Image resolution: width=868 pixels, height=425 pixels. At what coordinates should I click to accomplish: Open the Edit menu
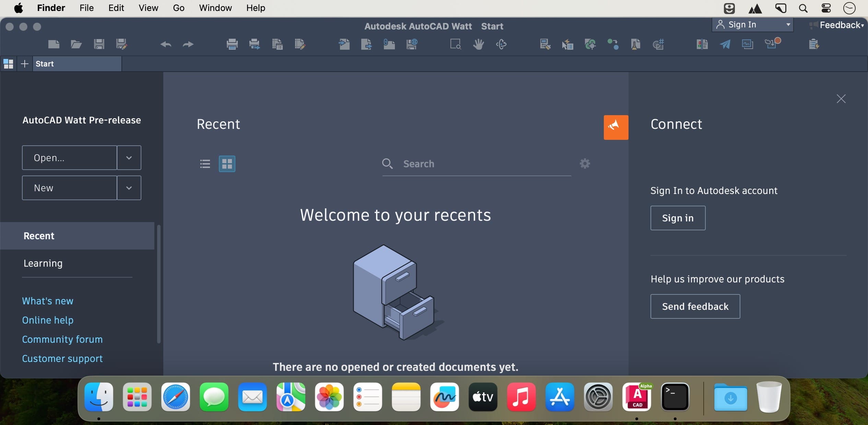[116, 8]
